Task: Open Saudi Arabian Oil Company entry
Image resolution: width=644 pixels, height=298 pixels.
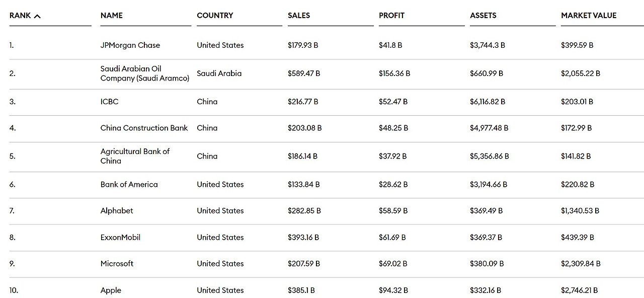Action: coord(144,73)
